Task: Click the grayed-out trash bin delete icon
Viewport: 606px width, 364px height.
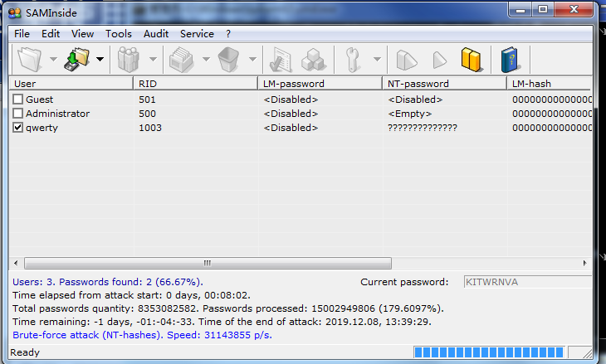Action: (x=228, y=60)
